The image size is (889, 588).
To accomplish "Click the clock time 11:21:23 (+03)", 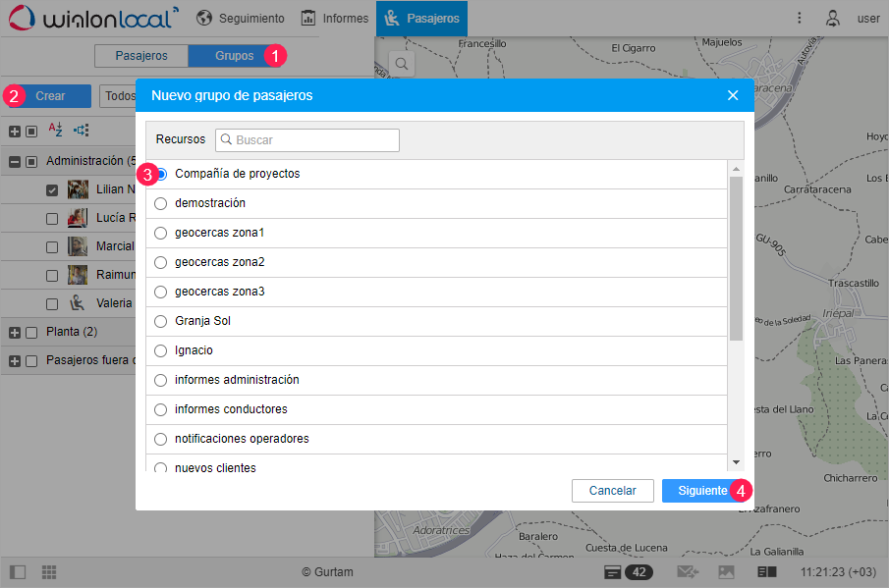I will 838,572.
